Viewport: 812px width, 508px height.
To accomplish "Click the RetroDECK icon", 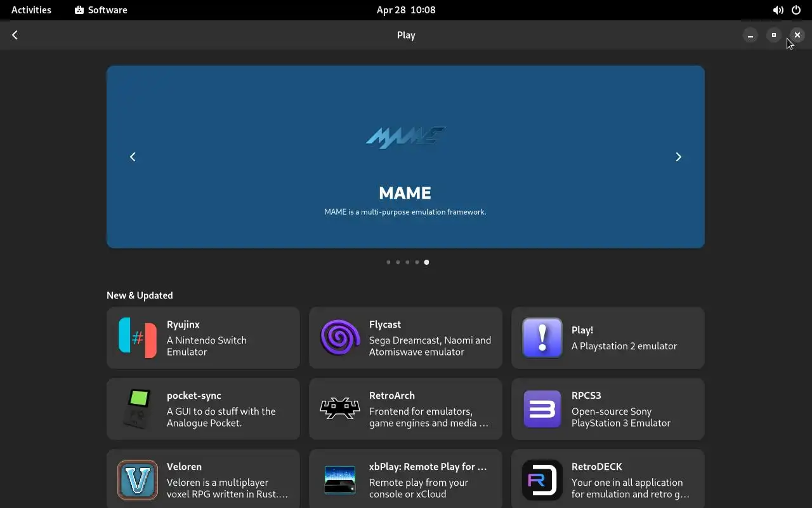I will click(x=542, y=480).
